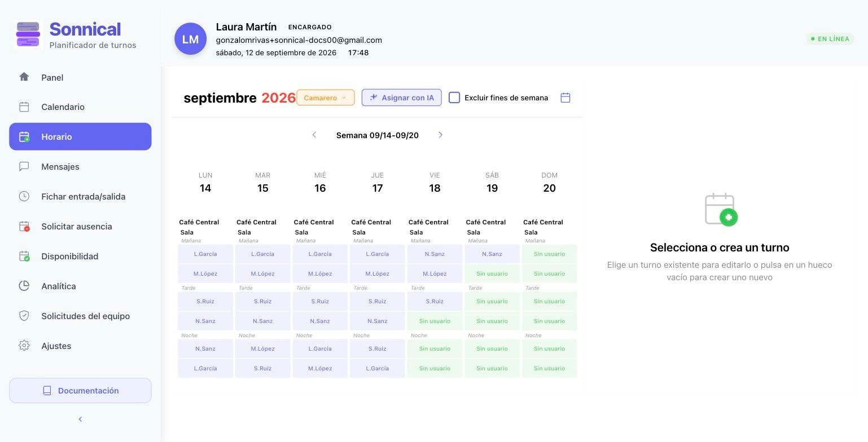Click the Analítica pie chart icon
Viewport: 868px width, 442px height.
(x=24, y=286)
